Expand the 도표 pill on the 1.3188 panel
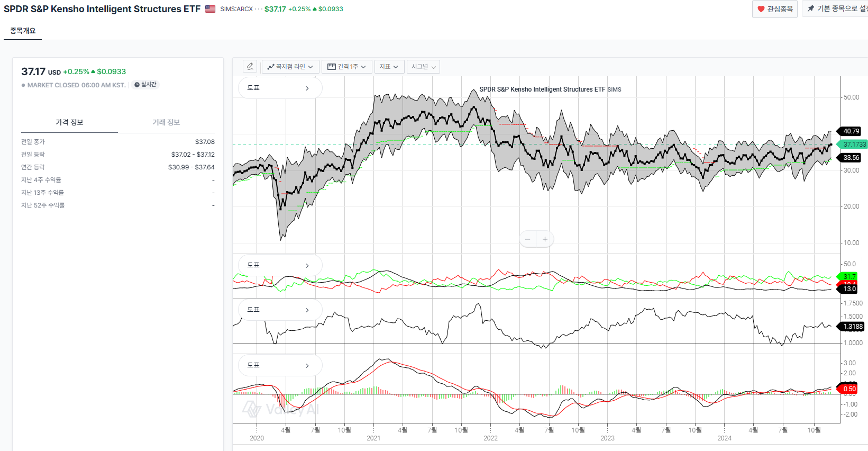868x451 pixels. tap(280, 310)
